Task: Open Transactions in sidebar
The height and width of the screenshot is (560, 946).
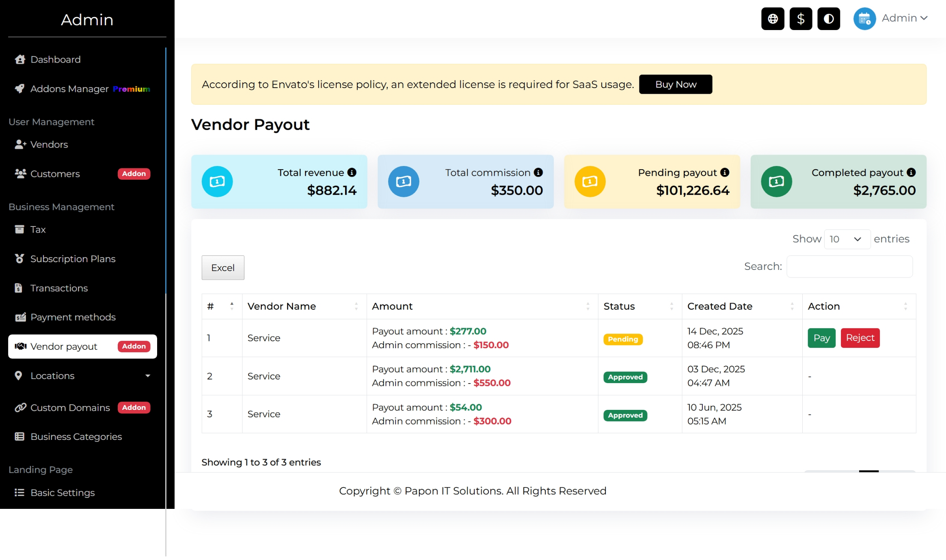Action: point(59,288)
